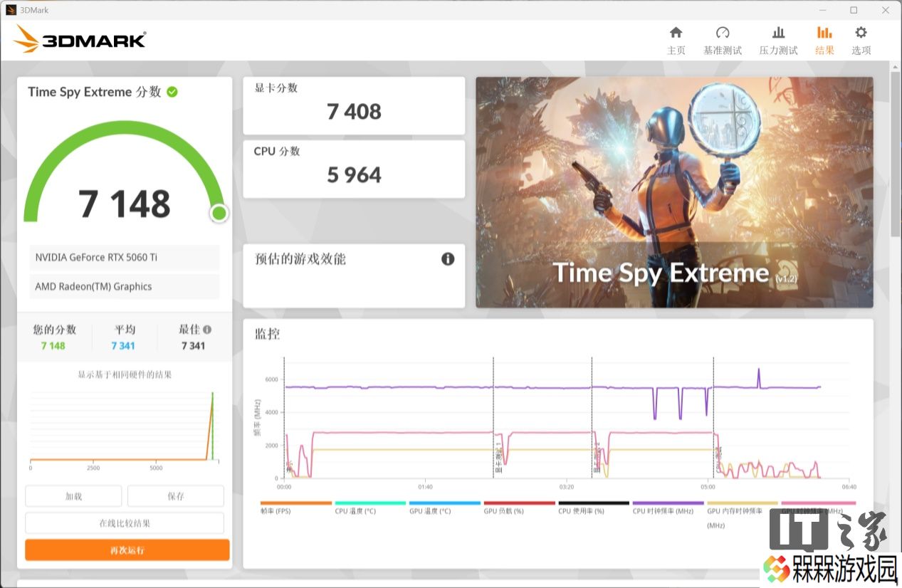Open the 基准测试 benchmarks tab
902x588 pixels.
pyautogui.click(x=723, y=41)
